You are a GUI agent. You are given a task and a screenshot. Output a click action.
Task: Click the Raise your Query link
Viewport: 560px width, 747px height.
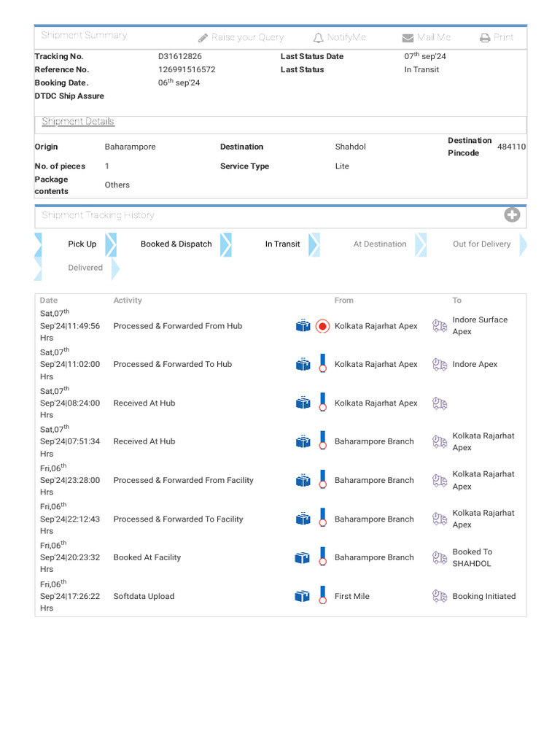tap(241, 37)
